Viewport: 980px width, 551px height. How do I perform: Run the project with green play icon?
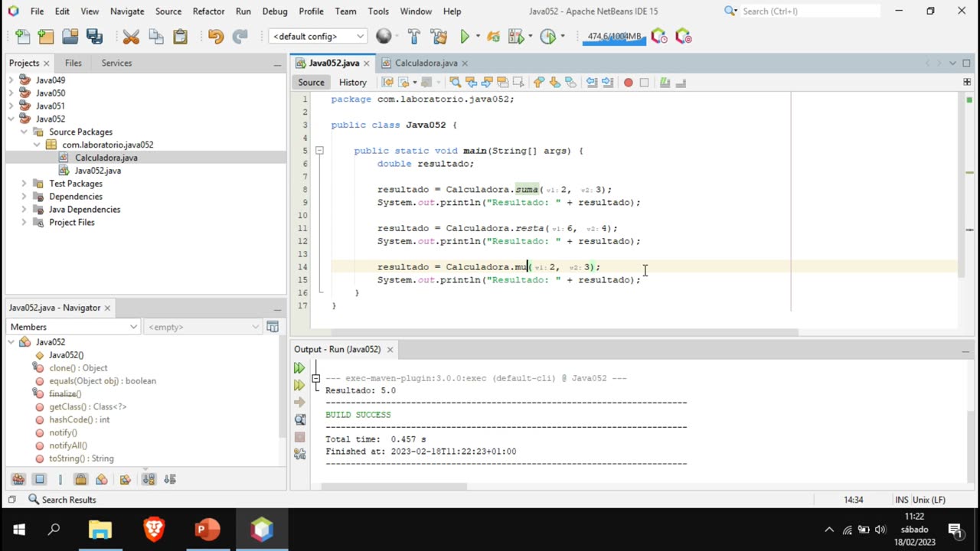464,36
